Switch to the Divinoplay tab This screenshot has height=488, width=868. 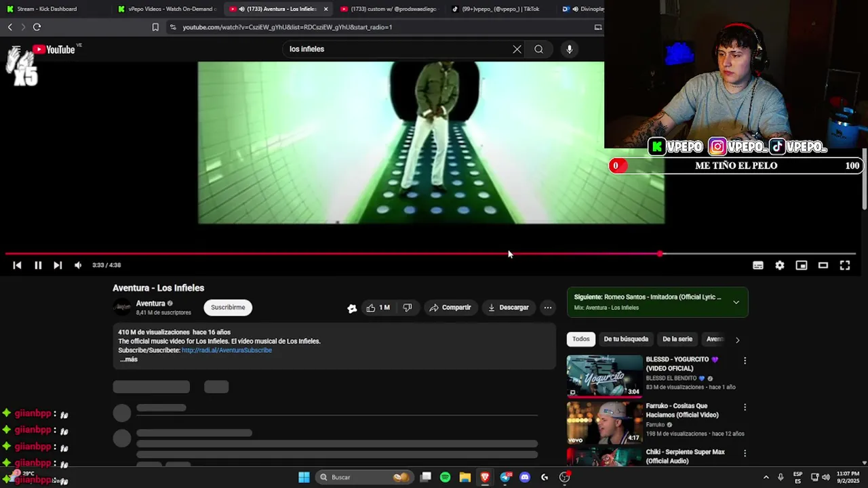point(582,9)
